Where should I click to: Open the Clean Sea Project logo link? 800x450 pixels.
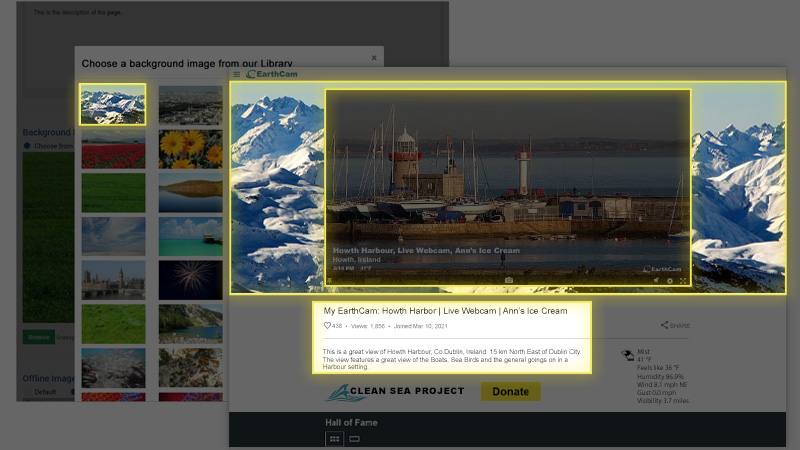(x=395, y=392)
